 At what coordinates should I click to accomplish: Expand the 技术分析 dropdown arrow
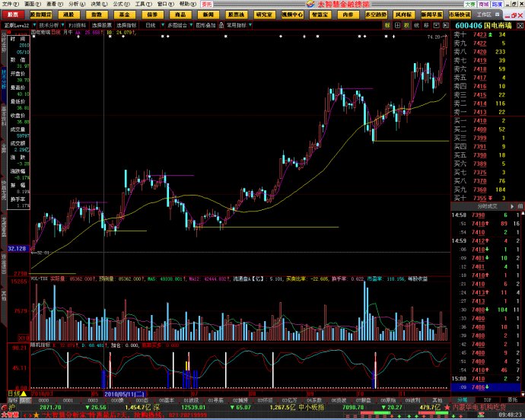click(x=62, y=25)
